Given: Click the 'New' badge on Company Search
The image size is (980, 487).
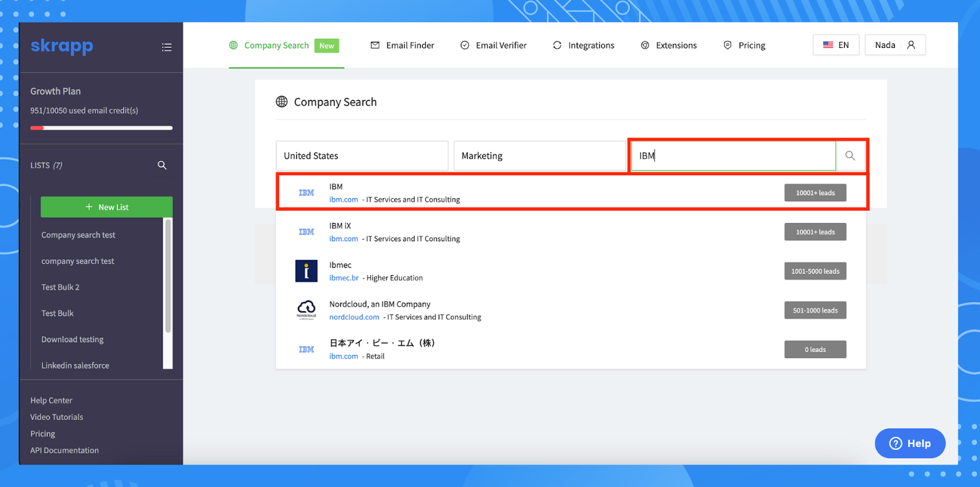Looking at the screenshot, I should (327, 46).
